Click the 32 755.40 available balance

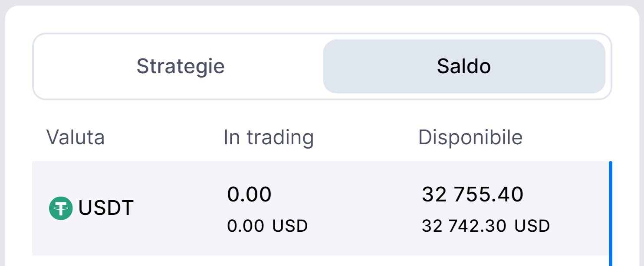point(473,195)
